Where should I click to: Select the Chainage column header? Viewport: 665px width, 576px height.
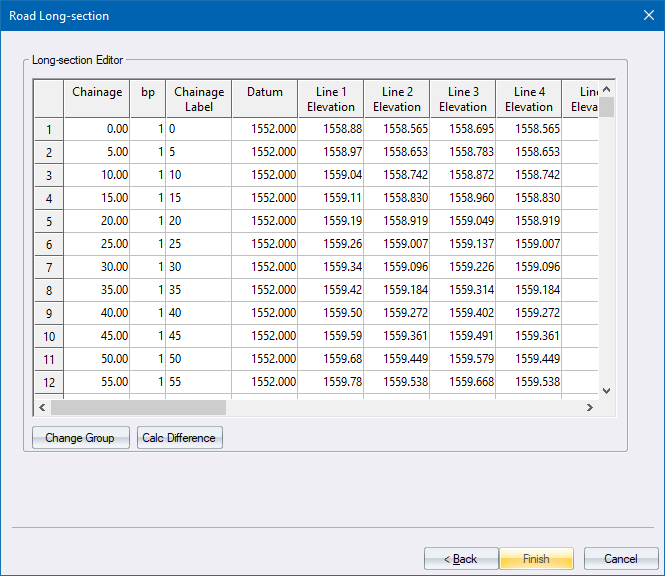[x=97, y=99]
